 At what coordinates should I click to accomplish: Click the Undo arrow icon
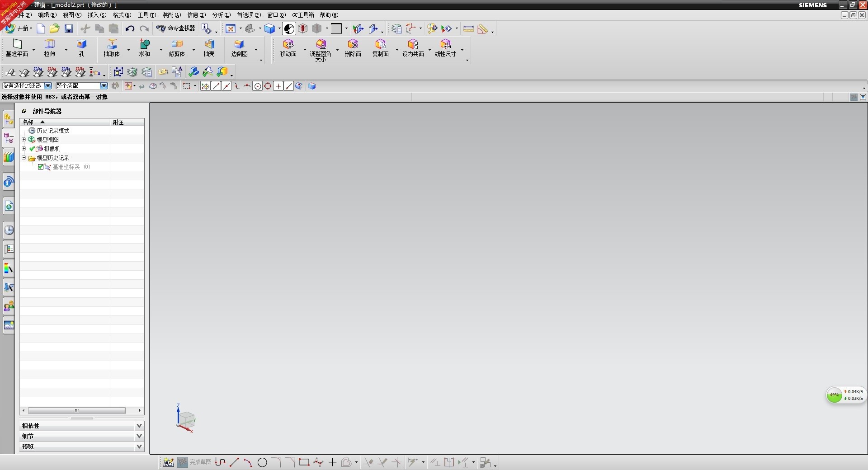click(130, 28)
